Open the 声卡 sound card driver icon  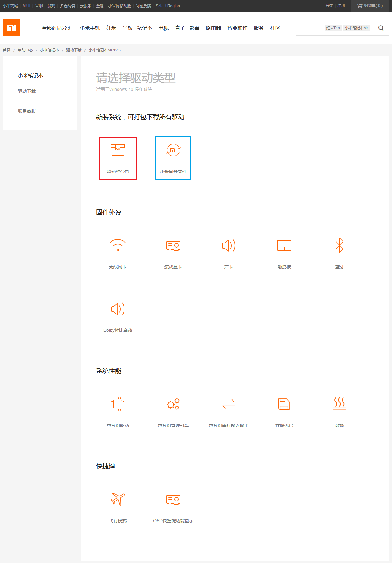tap(229, 245)
